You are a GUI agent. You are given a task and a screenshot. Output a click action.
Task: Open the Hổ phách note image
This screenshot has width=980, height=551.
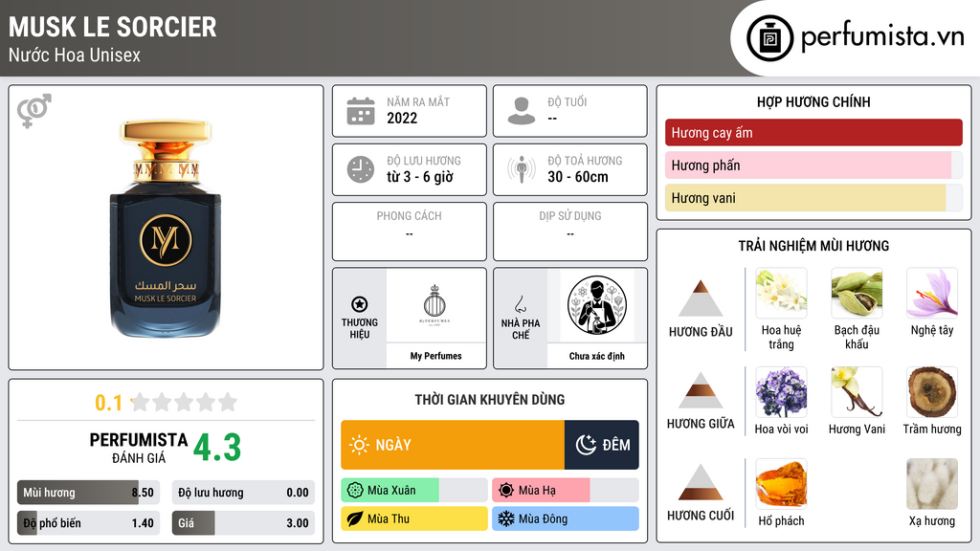(x=781, y=484)
